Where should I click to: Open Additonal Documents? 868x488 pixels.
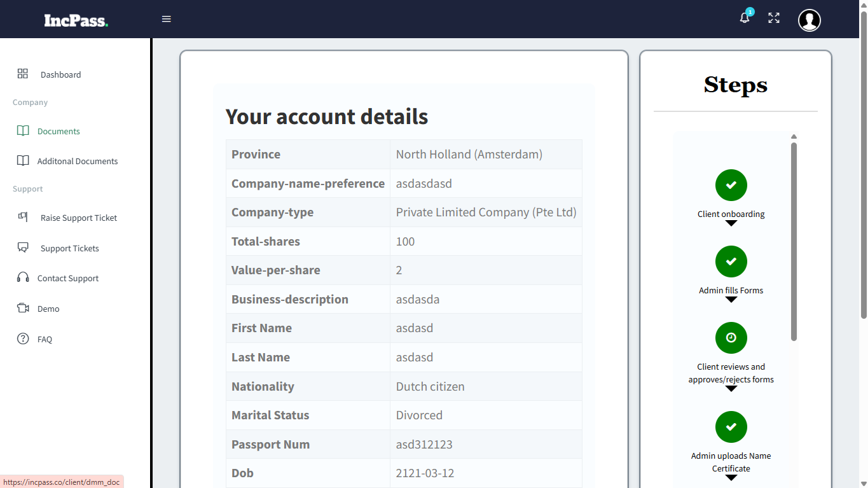(x=78, y=161)
